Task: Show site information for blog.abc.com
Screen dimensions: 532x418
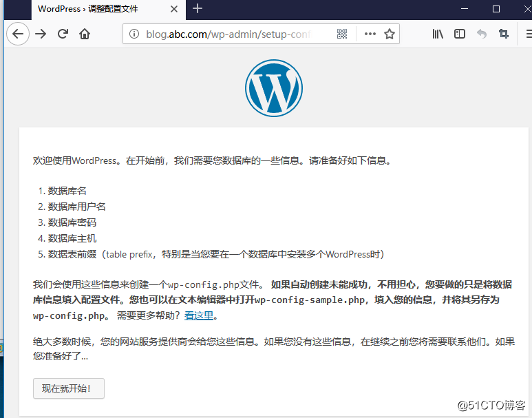Action: click(134, 34)
